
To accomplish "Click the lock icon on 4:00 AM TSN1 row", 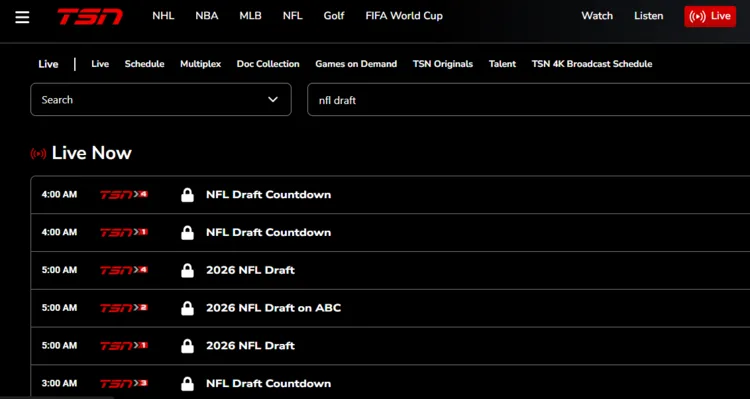I will 188,233.
